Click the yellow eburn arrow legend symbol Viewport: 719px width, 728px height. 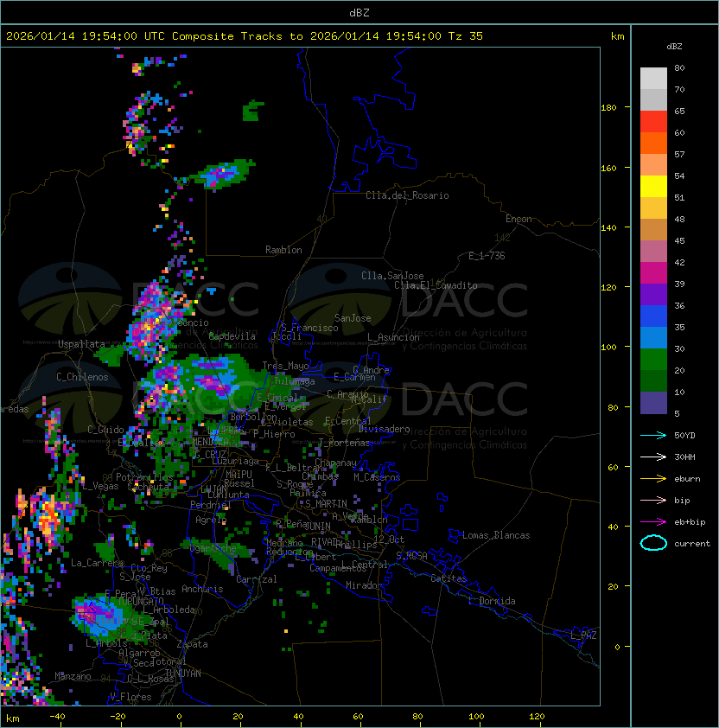coord(653,478)
